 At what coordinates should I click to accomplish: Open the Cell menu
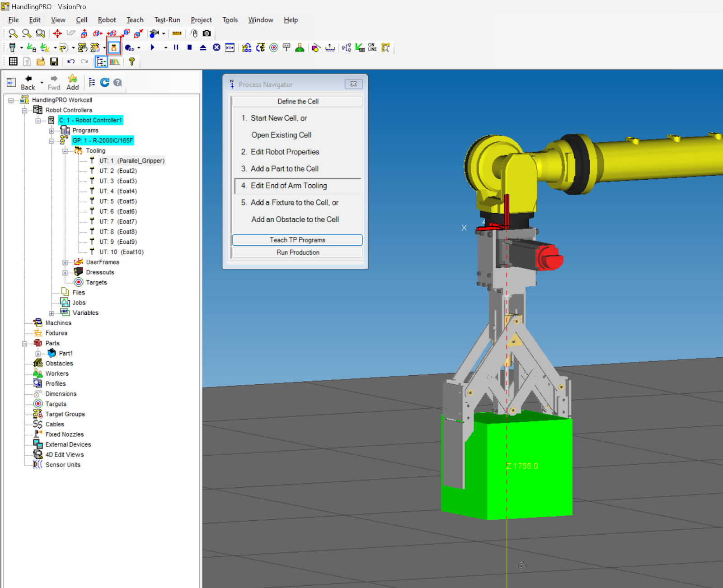(82, 20)
